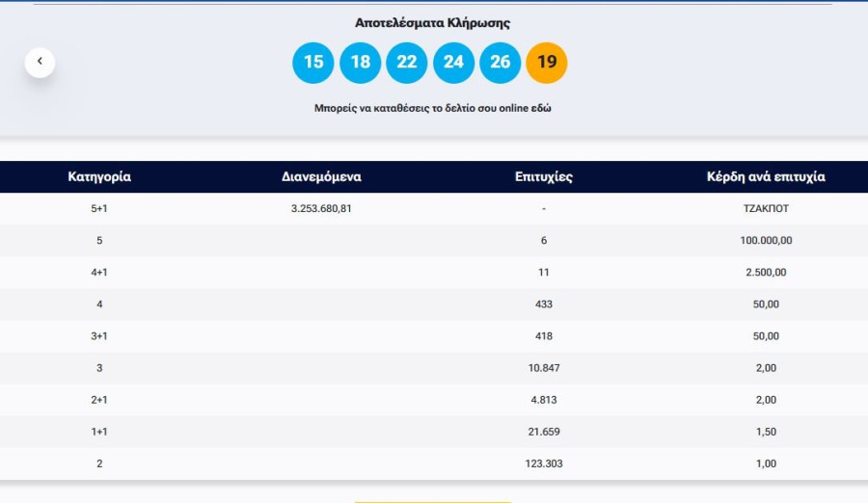Click the 'Διανεμόμενα' column header
Screen dimensions: 868x503
pyautogui.click(x=321, y=176)
